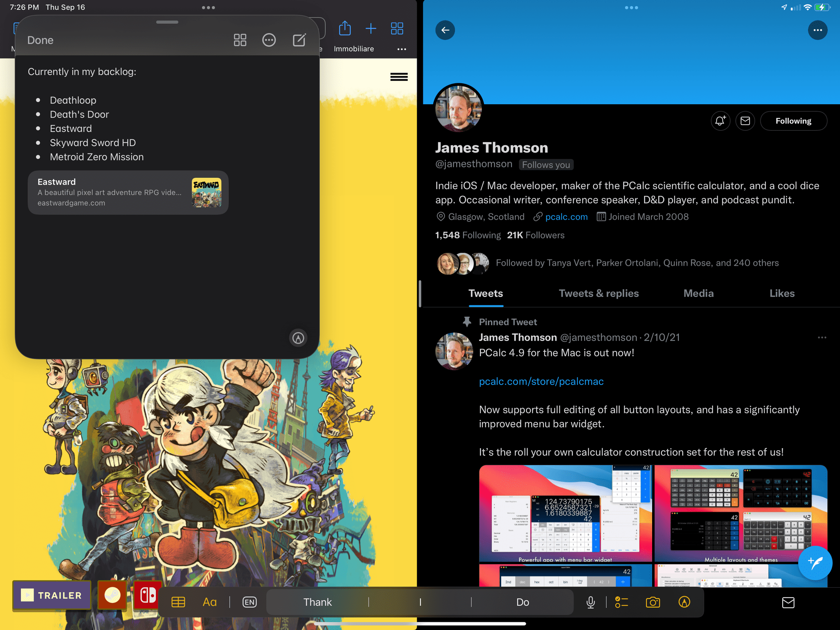Open Twitter messages envelope at bottom bar
840x630 pixels.
[x=788, y=603]
